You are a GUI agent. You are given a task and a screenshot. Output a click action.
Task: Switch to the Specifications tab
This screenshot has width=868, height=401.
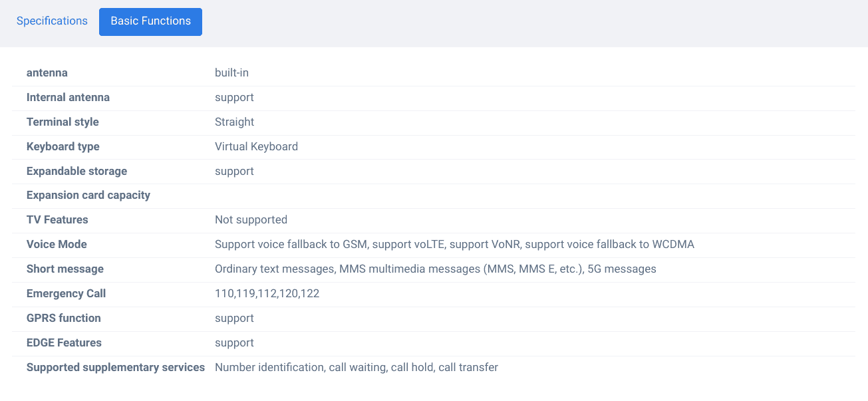(52, 21)
